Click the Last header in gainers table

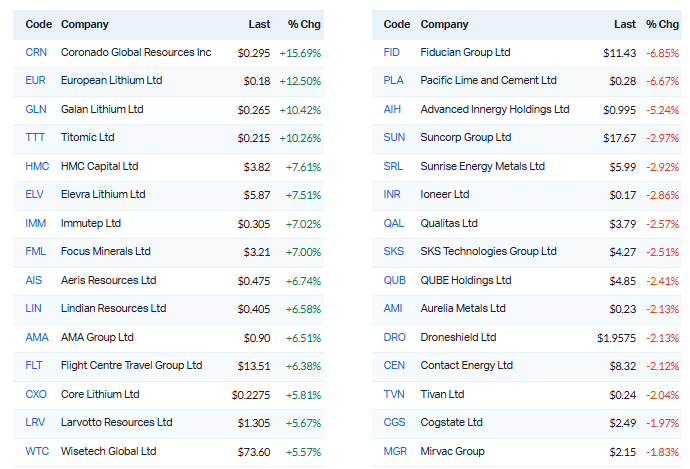pyautogui.click(x=259, y=24)
